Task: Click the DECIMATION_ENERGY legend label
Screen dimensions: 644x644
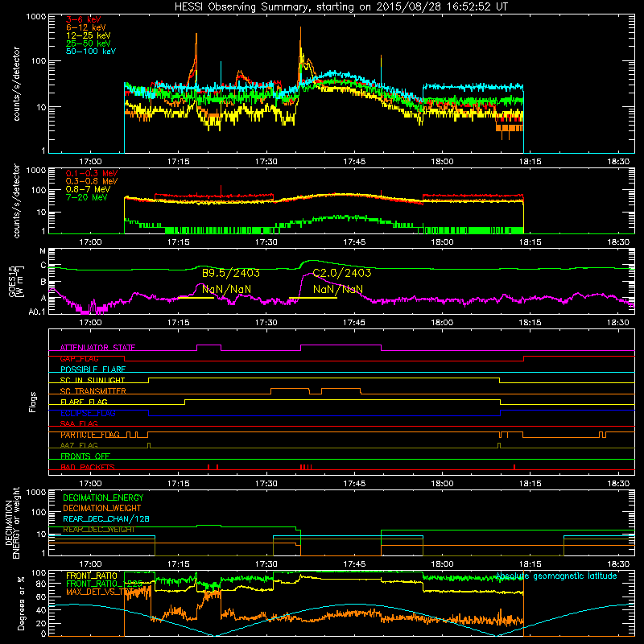Action: (103, 497)
